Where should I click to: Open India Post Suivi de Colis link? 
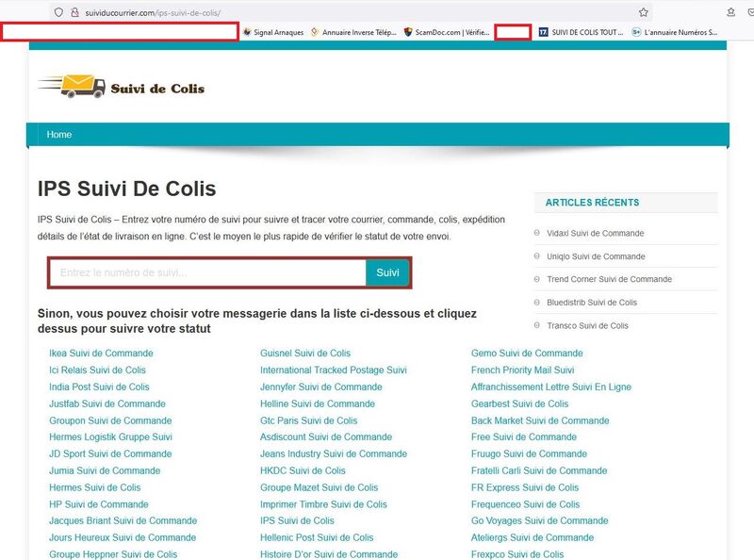click(x=99, y=387)
